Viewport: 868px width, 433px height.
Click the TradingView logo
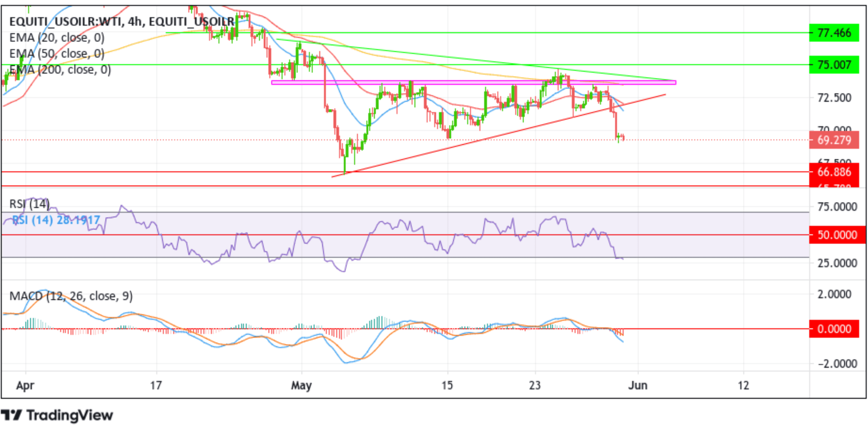57,415
